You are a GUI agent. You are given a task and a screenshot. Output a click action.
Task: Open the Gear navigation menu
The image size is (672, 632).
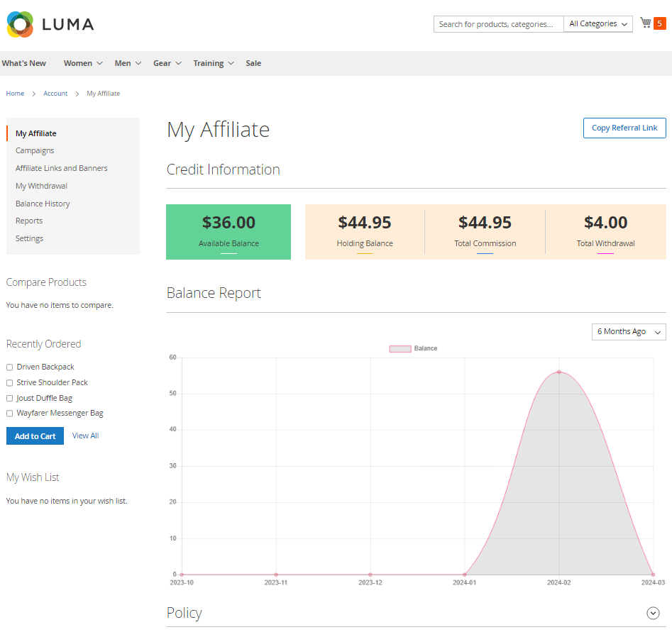click(167, 63)
